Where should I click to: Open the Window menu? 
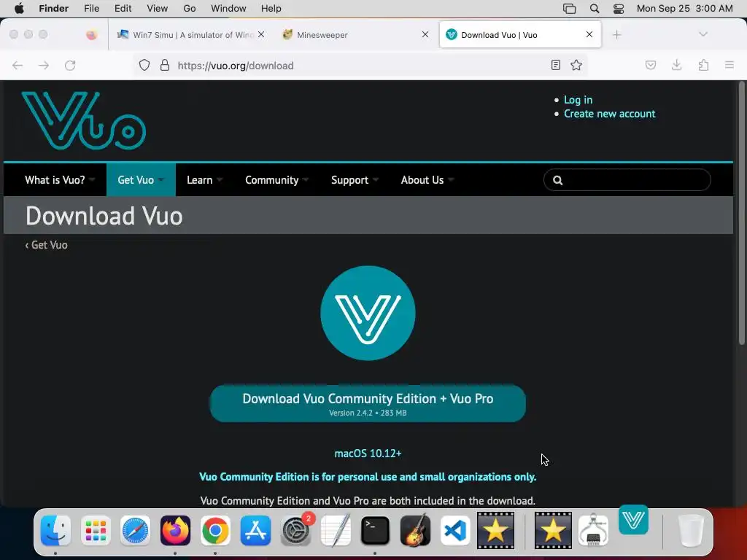tap(228, 9)
